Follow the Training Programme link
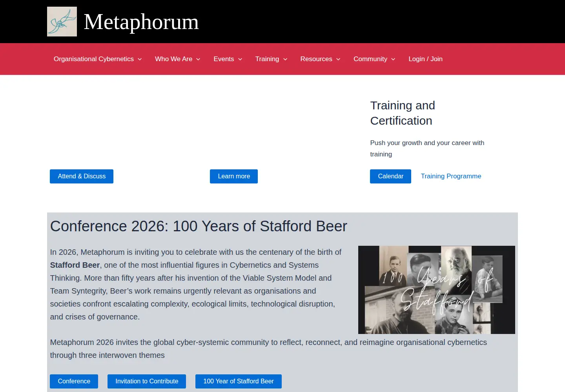This screenshot has width=565, height=392. pos(451,176)
